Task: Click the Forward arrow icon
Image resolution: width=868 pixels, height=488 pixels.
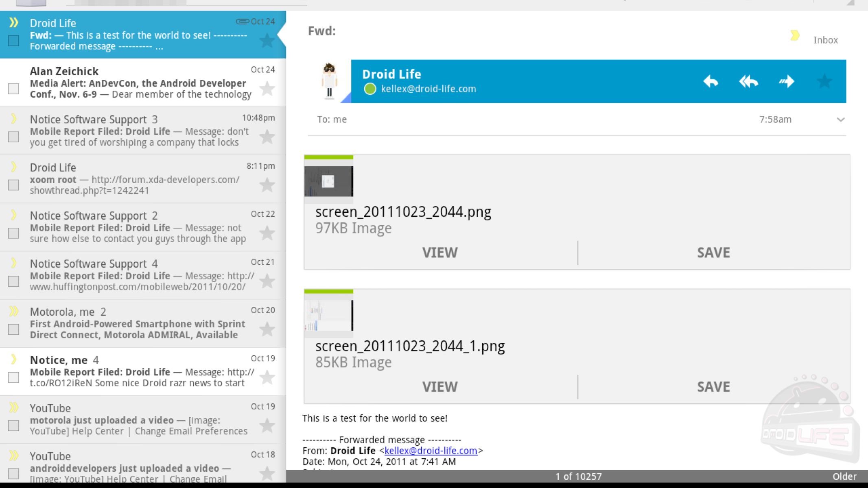Action: click(x=787, y=81)
